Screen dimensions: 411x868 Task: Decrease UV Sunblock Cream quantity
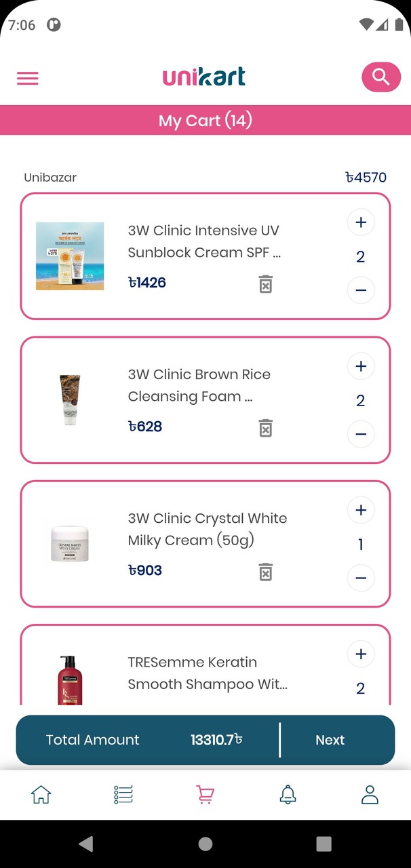tap(361, 290)
